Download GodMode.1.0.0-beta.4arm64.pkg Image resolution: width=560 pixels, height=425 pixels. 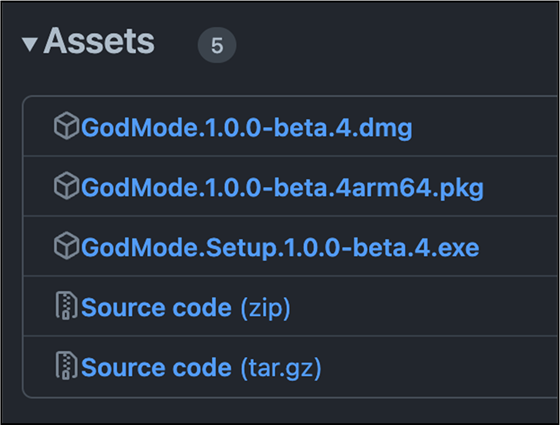point(282,188)
